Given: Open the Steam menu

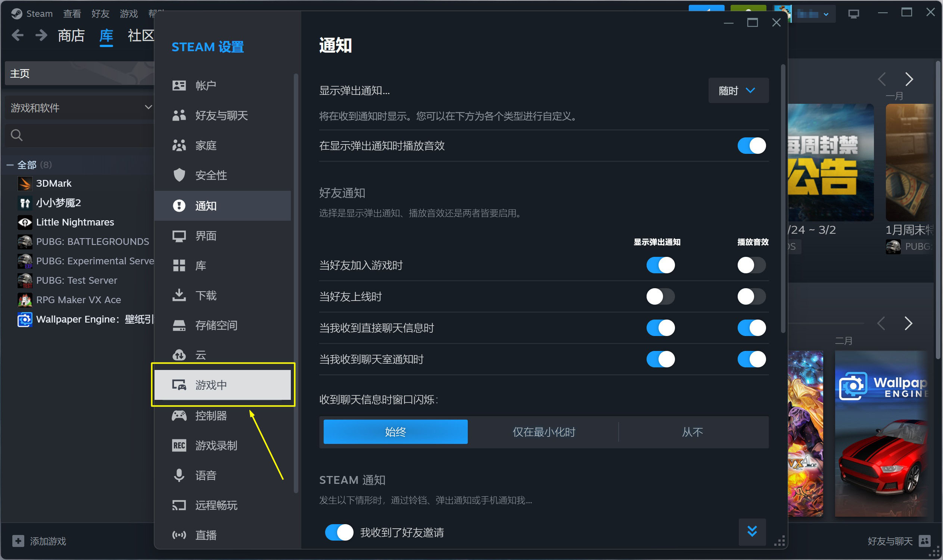Looking at the screenshot, I should pyautogui.click(x=39, y=13).
